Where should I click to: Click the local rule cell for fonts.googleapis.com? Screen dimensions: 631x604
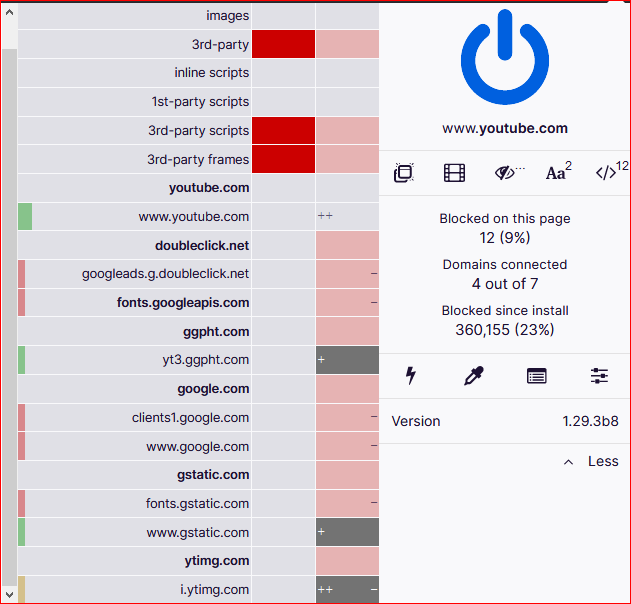pyautogui.click(x=347, y=303)
